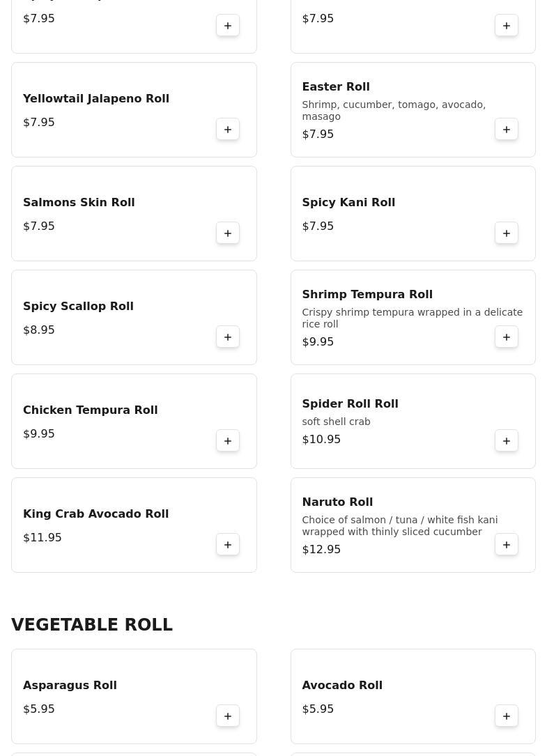Select the King Crab Avocado Roll card

tap(134, 525)
